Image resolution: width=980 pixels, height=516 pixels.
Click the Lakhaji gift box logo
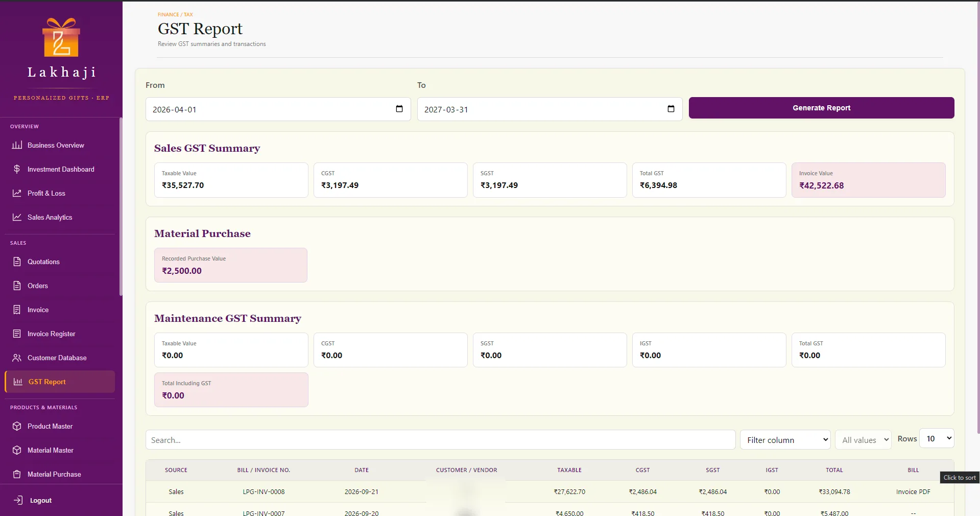[x=61, y=37]
